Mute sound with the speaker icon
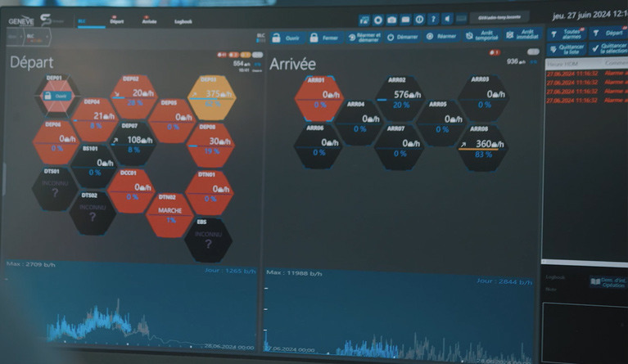The image size is (628, 364). [x=447, y=19]
